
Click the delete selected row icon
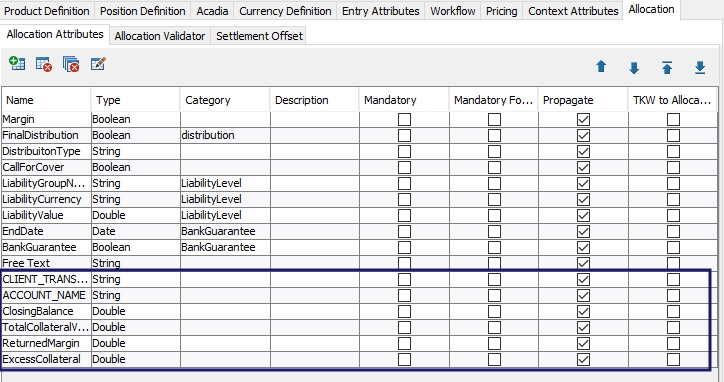pyautogui.click(x=44, y=64)
